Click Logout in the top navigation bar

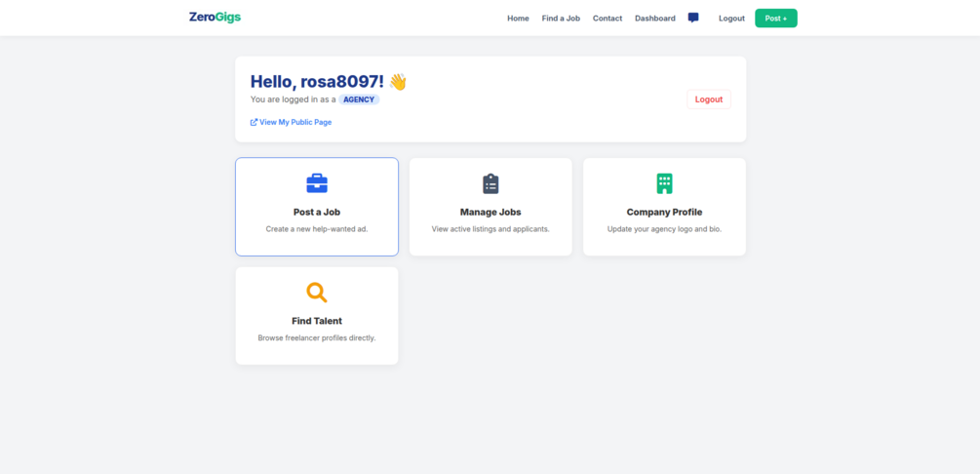point(731,19)
